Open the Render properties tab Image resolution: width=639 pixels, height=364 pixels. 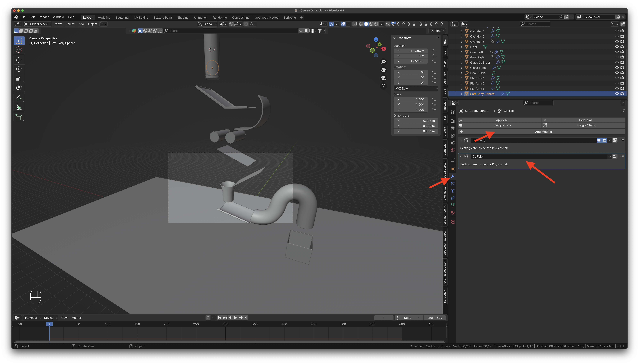453,121
